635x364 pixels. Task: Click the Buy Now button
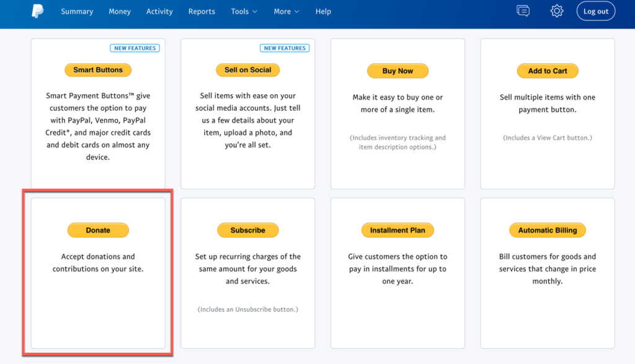397,71
